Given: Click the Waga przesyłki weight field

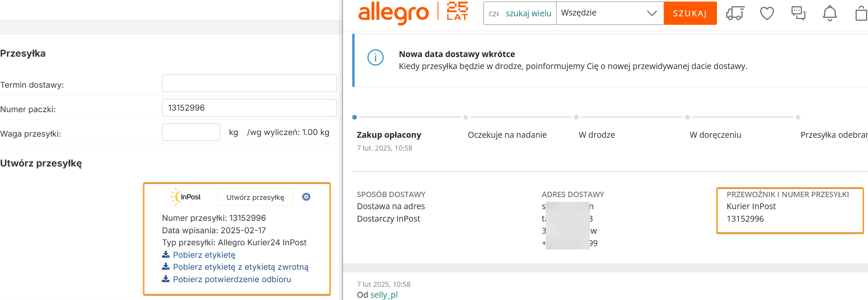Looking at the screenshot, I should [191, 132].
